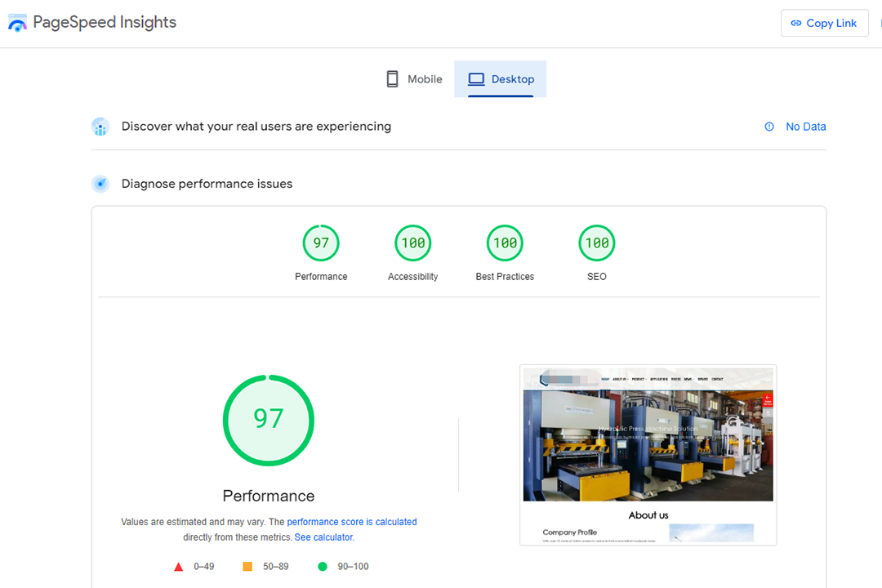
Task: Open the SEO score gauge
Action: tap(596, 243)
